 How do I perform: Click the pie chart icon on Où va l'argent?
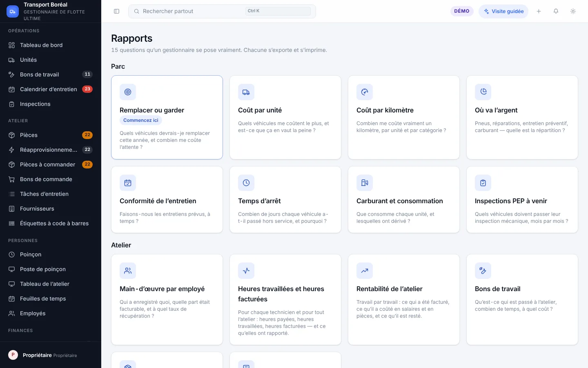[x=483, y=92]
